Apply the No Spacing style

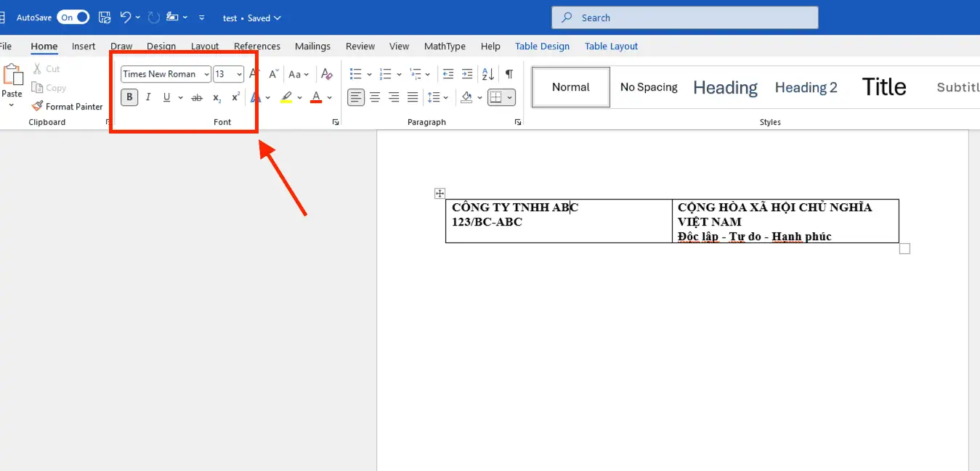coord(648,87)
